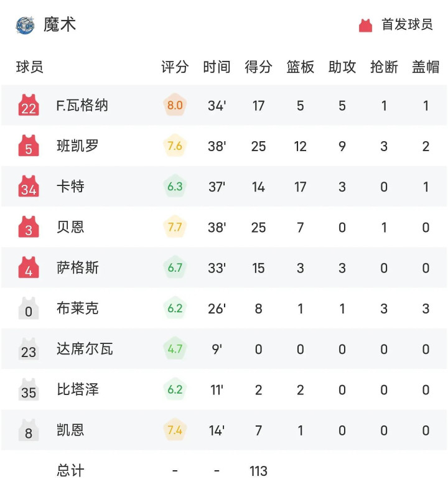Screen dimensions: 448x492
Task: Open player 比塔泽's name link
Action: pos(77,390)
